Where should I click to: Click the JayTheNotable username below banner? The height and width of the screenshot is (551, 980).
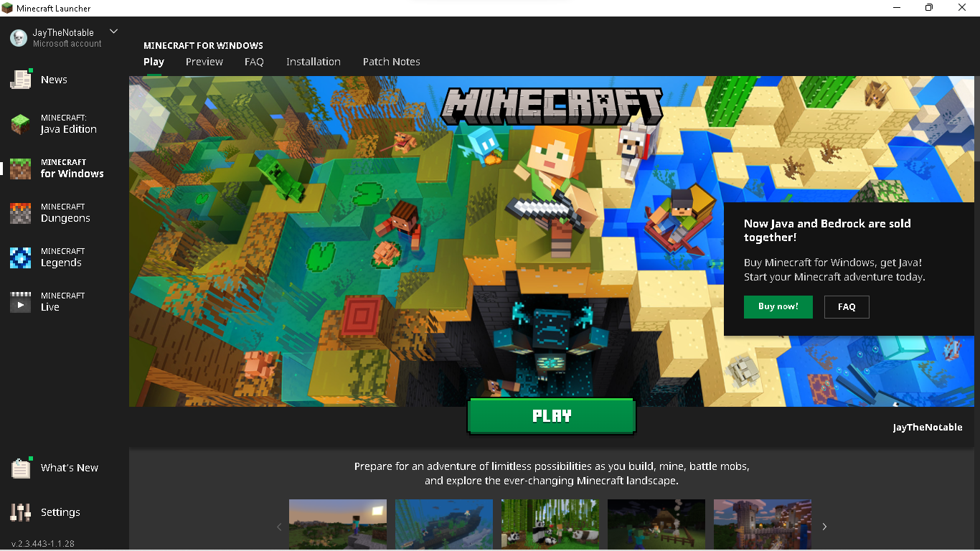928,427
